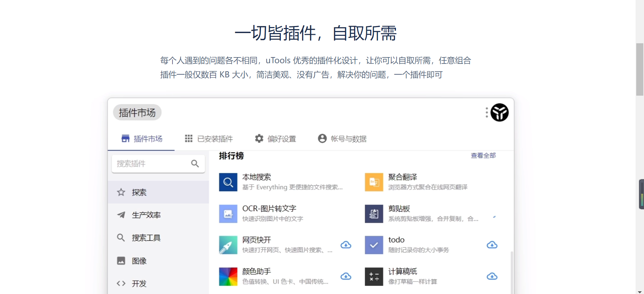Click the 网页快开 rocket icon

pyautogui.click(x=228, y=245)
